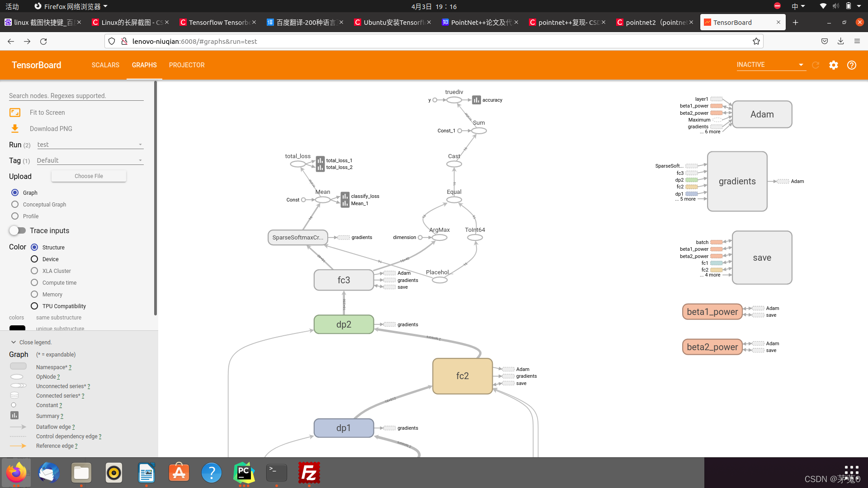Show the applications grid
The height and width of the screenshot is (488, 868).
coord(852,472)
